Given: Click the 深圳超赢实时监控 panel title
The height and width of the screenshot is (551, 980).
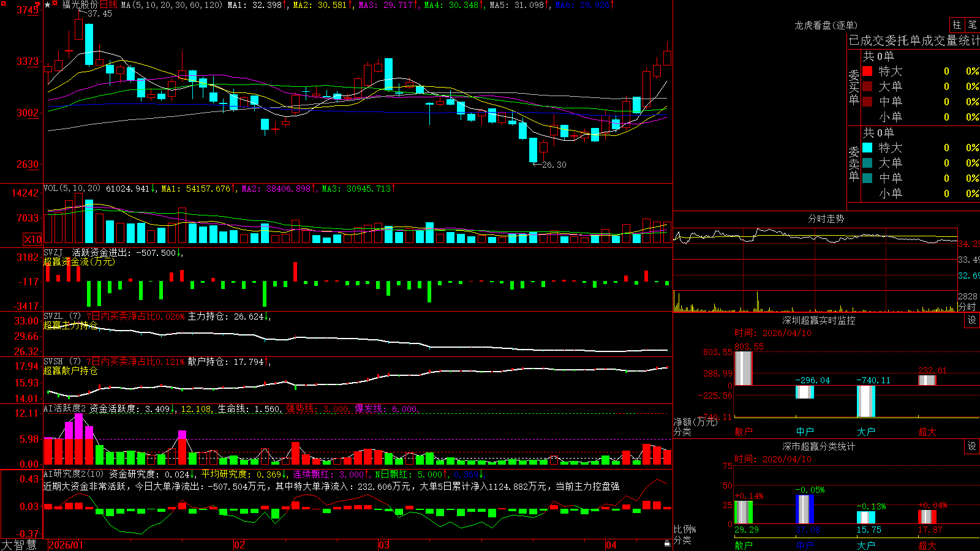Looking at the screenshot, I should coord(819,320).
